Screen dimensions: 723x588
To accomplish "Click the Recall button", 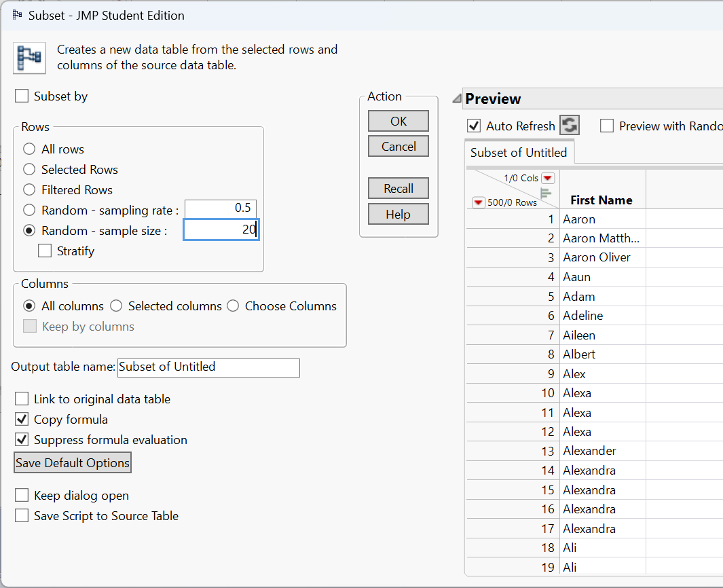I will pos(398,189).
